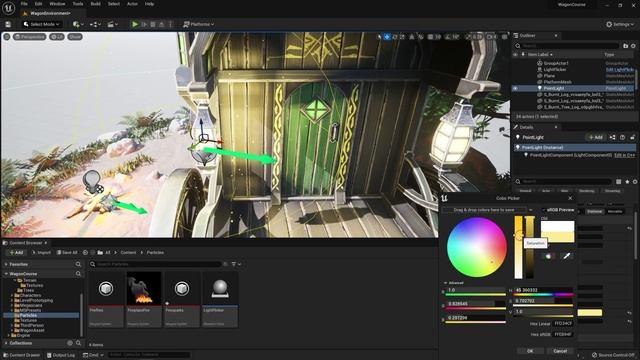Activate the Rotate gizmo tool icon
Viewport: 640px width, 360px height.
coord(395,37)
